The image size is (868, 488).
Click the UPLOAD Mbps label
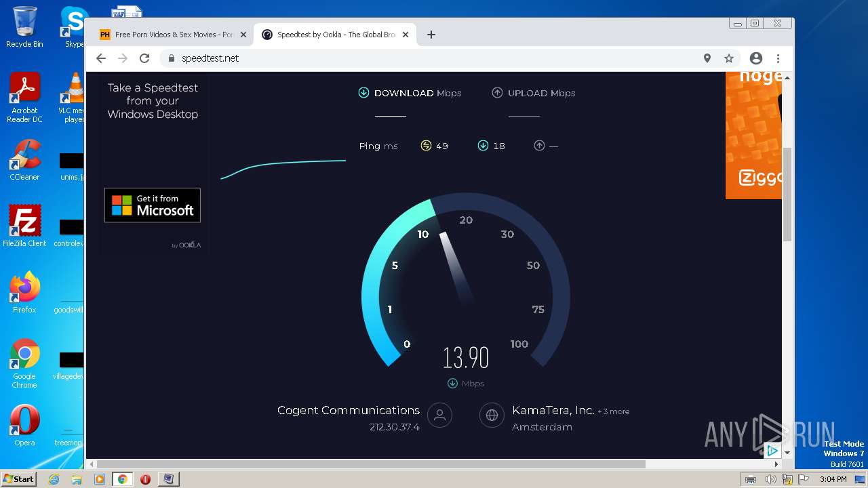coord(541,93)
